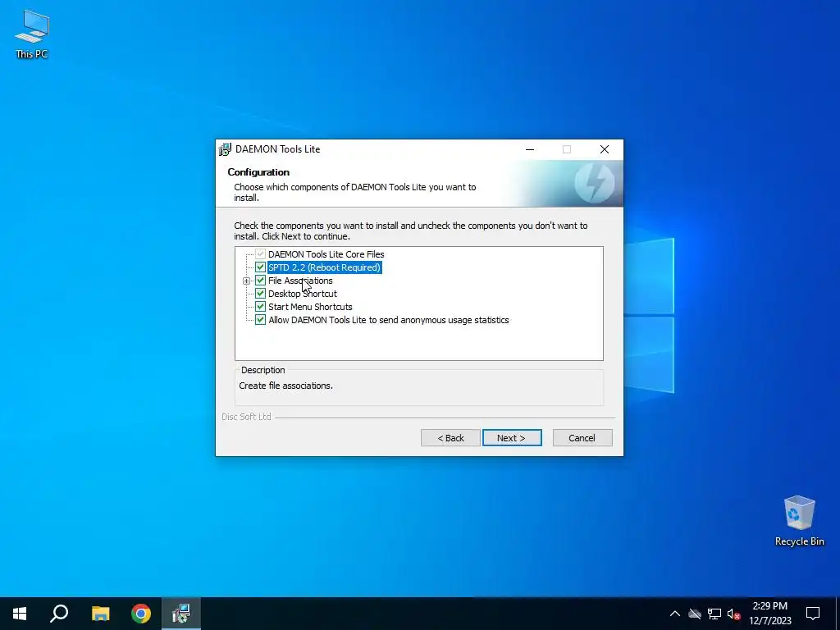The width and height of the screenshot is (840, 630).
Task: Expand the File Associations tree node
Action: 246,281
